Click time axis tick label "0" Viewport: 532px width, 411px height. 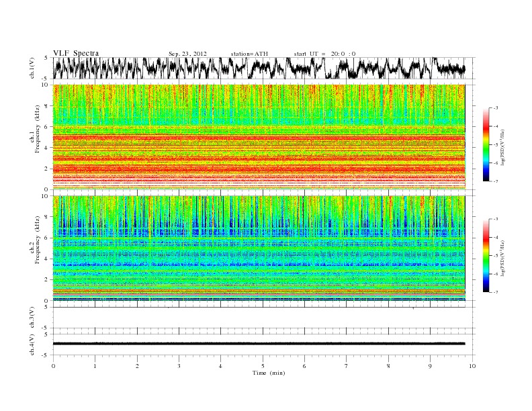[53, 366]
